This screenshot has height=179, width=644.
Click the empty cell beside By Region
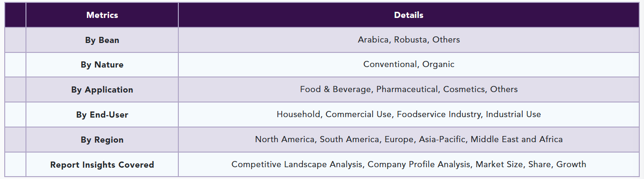pos(15,139)
